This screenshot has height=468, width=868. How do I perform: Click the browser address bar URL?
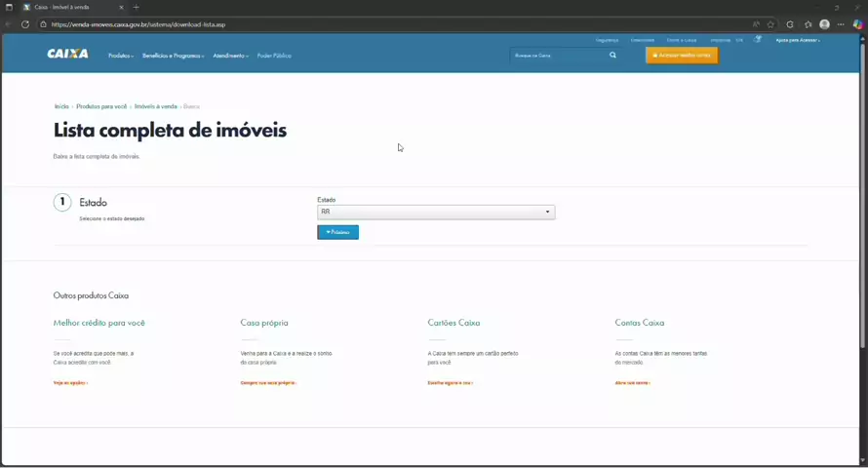[138, 24]
